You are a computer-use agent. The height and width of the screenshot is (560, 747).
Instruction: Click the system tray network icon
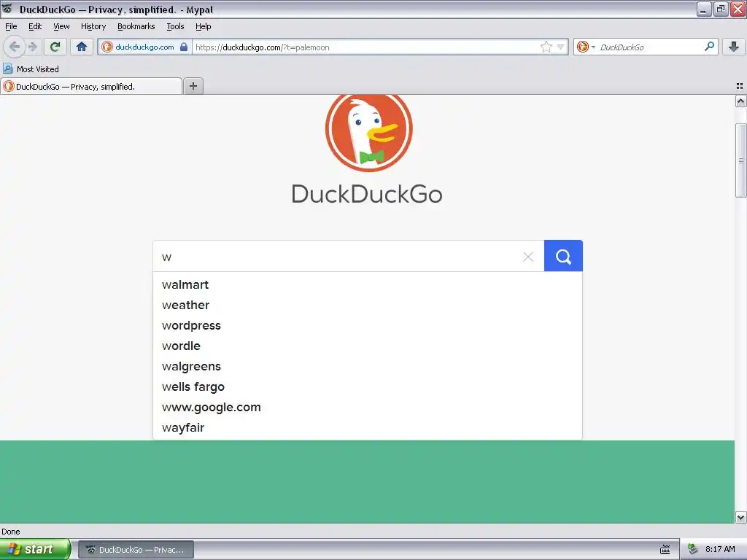tap(693, 549)
